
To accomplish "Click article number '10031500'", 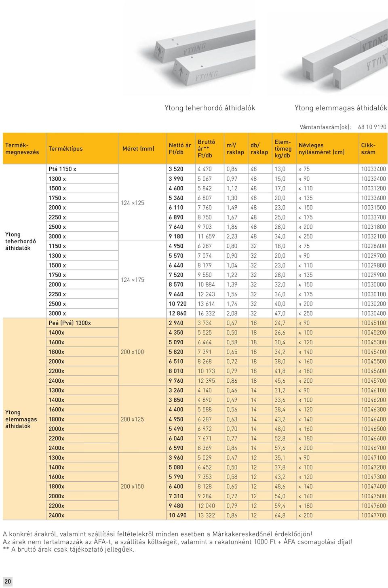I will pyautogui.click(x=373, y=207).
